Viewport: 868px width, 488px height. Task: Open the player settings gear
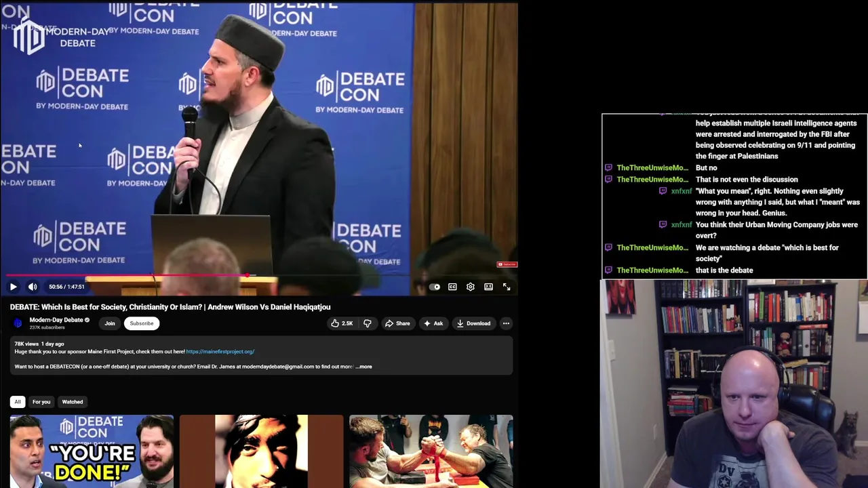(x=471, y=287)
